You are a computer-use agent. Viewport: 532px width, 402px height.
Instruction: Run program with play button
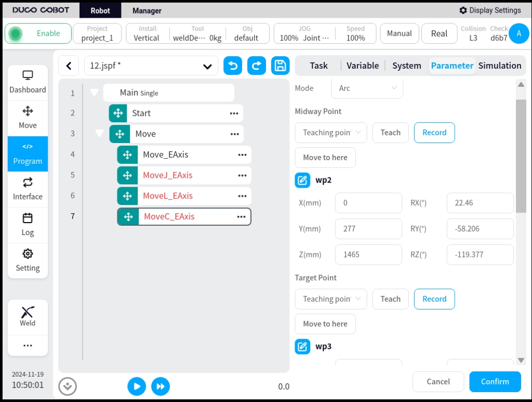tap(137, 386)
